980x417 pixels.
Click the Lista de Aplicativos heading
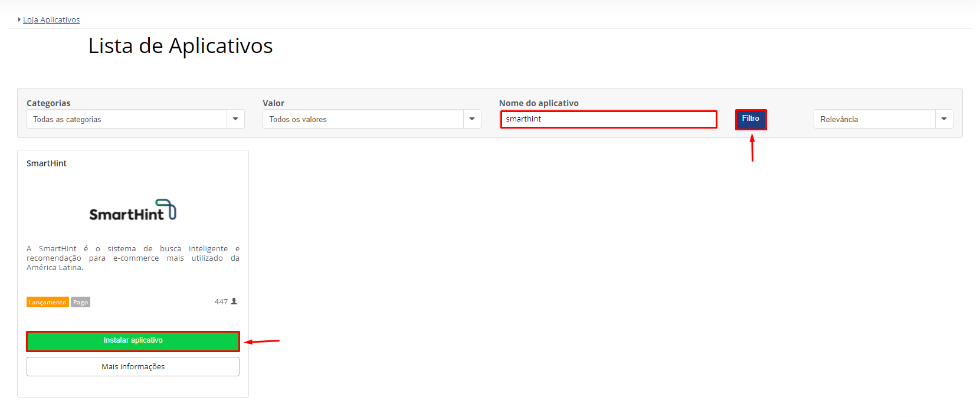click(x=181, y=46)
